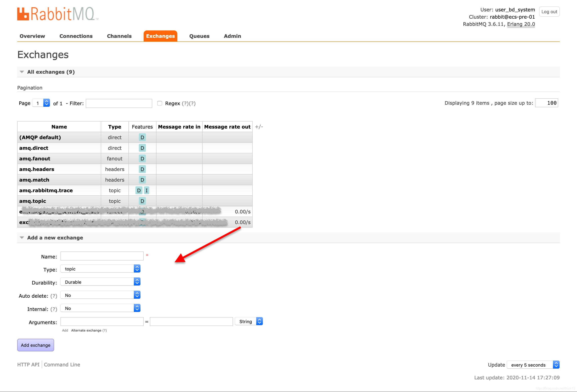The height and width of the screenshot is (392, 577).
Task: Click the Log out button
Action: point(549,12)
